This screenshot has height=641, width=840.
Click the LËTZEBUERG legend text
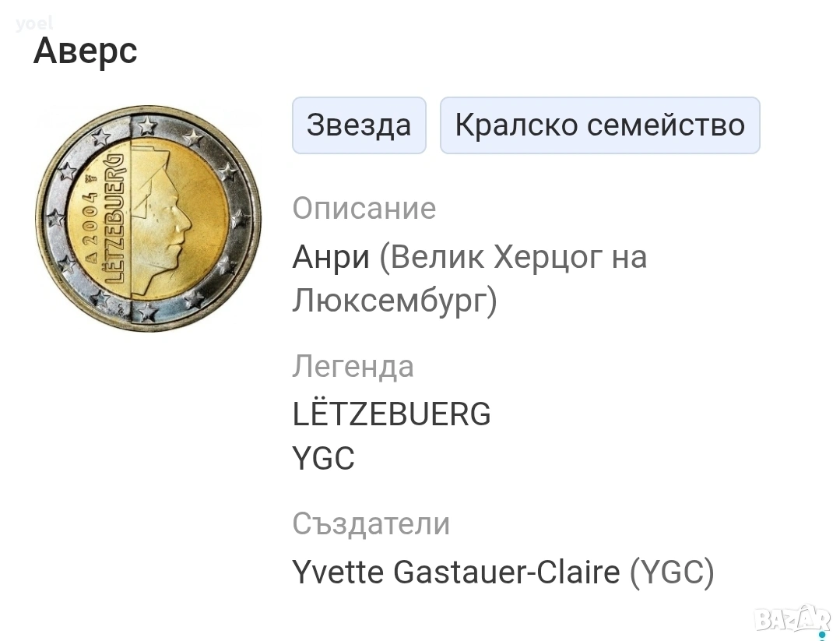click(392, 414)
